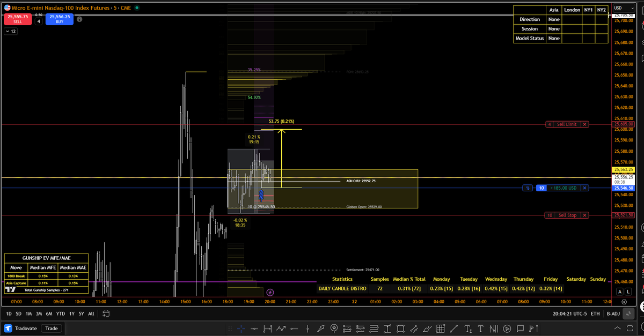Screen dimensions: 644x336
Task: Open the Tradovate broker menu
Action: coord(22,328)
